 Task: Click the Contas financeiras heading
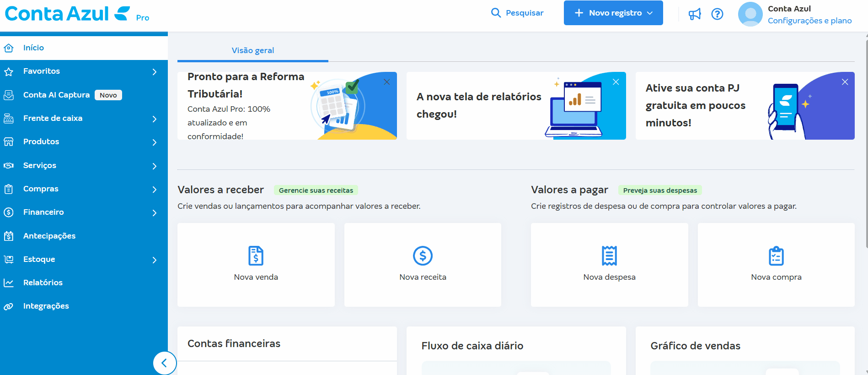click(x=234, y=343)
